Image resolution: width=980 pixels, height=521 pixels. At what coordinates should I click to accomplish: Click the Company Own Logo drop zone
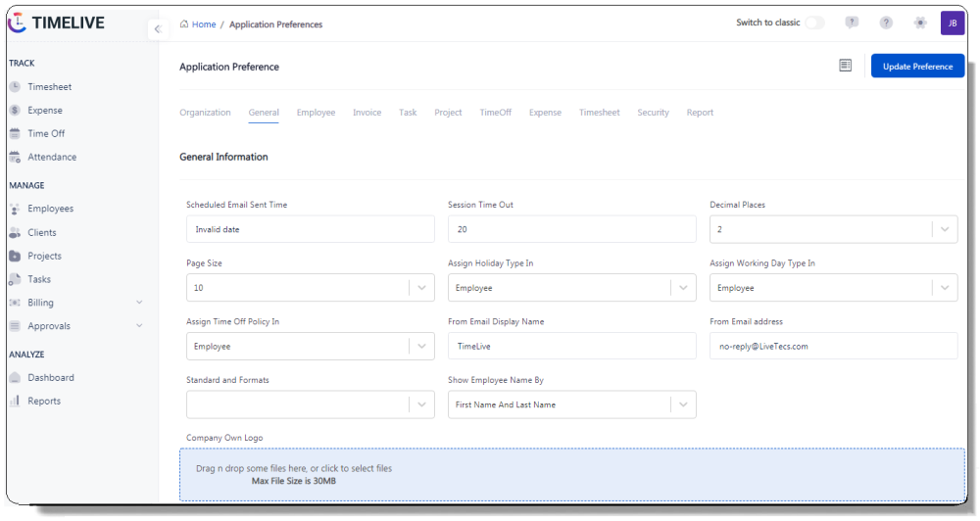coord(572,475)
